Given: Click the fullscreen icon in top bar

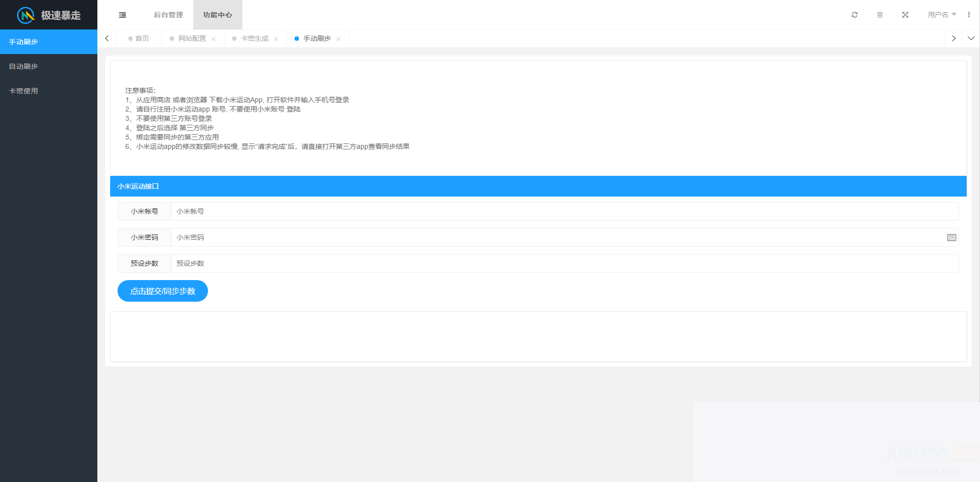Looking at the screenshot, I should point(905,15).
